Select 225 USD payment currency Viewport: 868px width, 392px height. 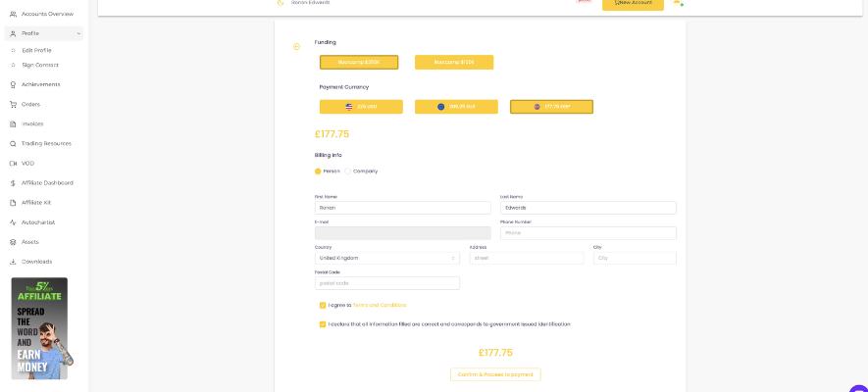pos(361,107)
